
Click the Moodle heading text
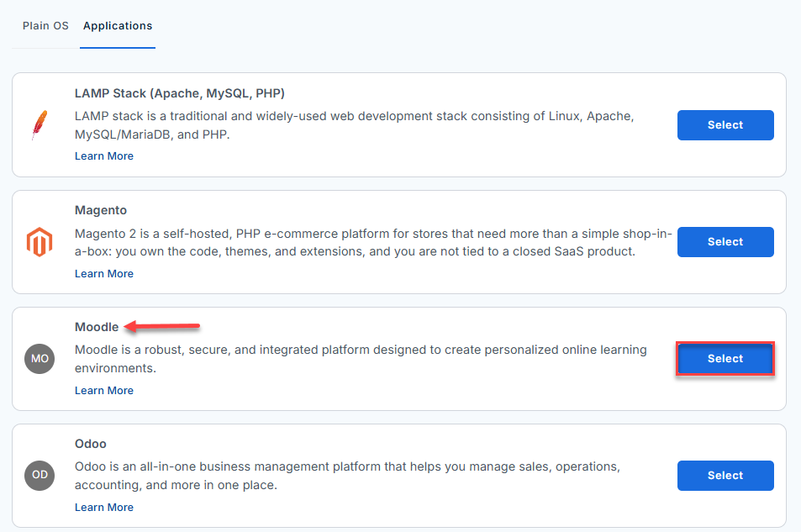pyautogui.click(x=97, y=327)
